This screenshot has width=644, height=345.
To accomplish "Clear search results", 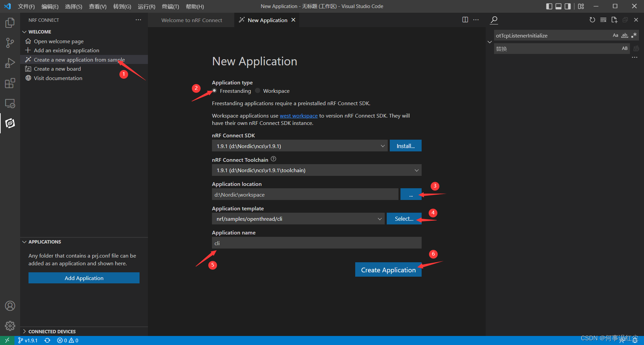I will click(x=603, y=20).
